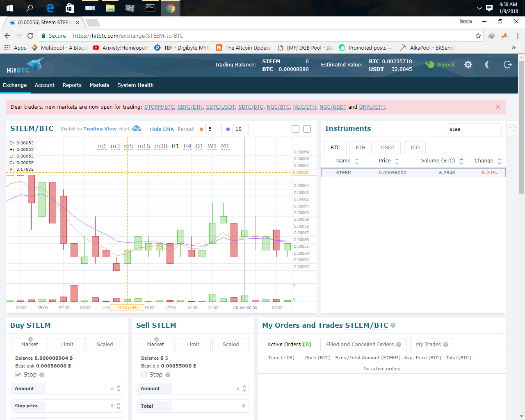This screenshot has height=420, width=525.
Task: Expand the system tray hidden icons
Action: [479, 8]
